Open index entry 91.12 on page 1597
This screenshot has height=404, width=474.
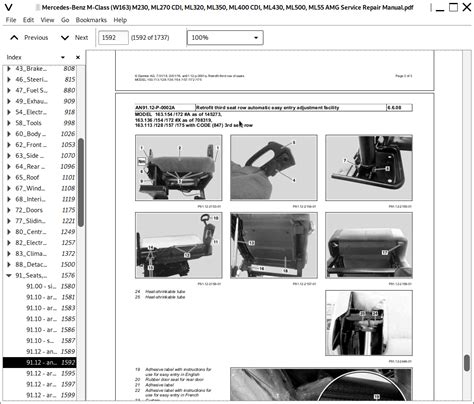click(x=40, y=384)
